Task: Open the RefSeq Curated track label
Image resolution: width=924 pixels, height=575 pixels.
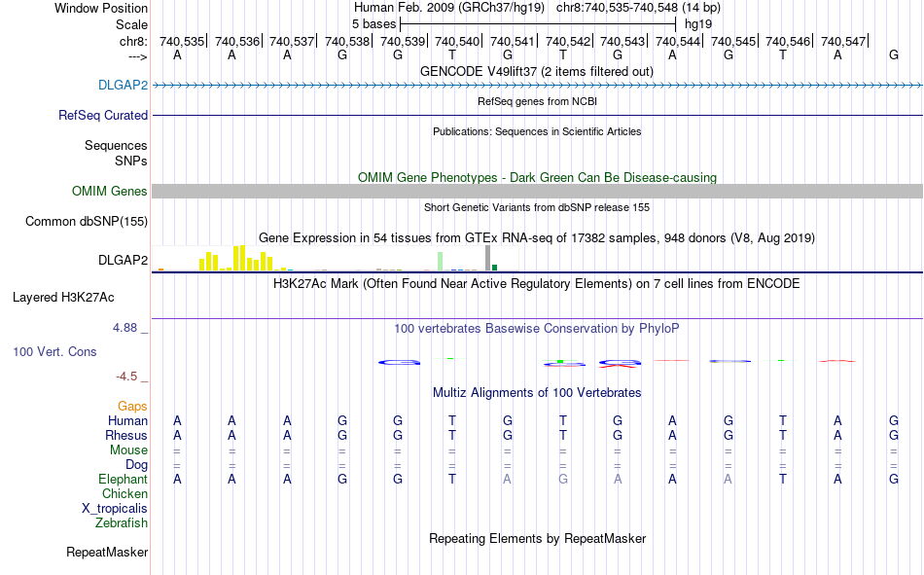Action: [x=102, y=115]
